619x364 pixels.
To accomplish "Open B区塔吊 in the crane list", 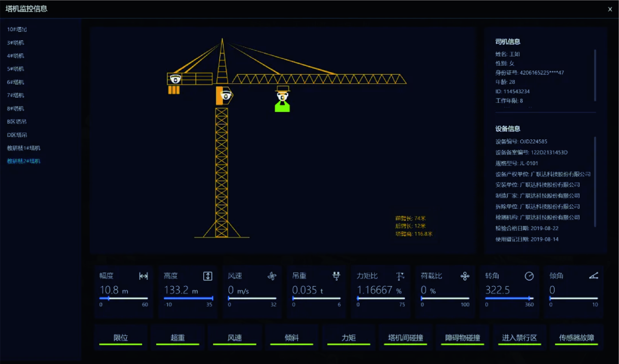I will [17, 121].
